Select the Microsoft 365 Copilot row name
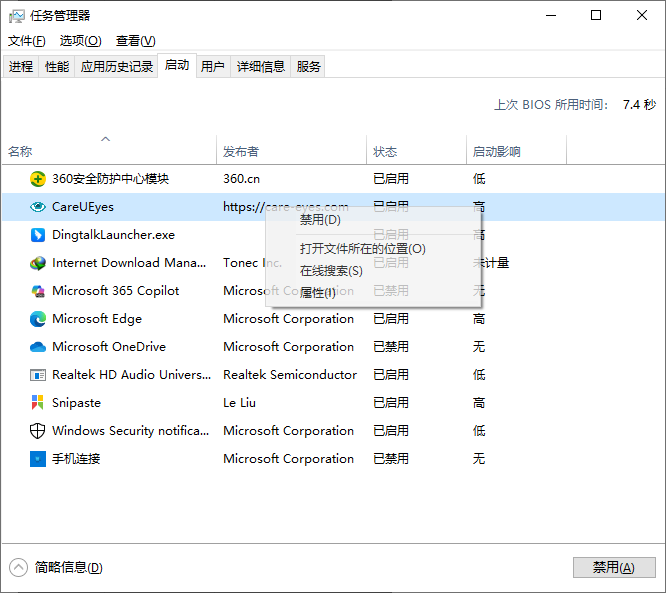This screenshot has width=666, height=593. click(116, 291)
